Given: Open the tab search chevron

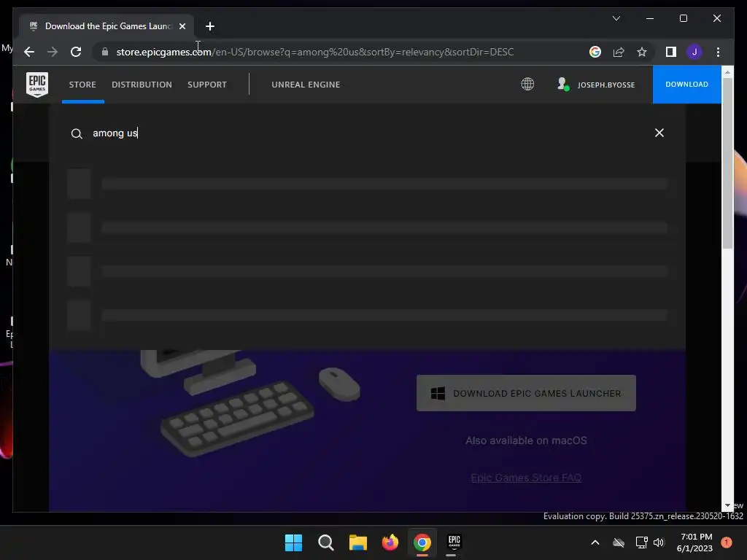Looking at the screenshot, I should tap(616, 18).
